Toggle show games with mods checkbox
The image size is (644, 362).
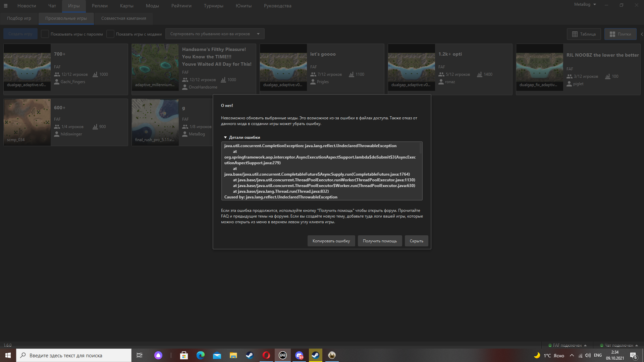click(110, 34)
